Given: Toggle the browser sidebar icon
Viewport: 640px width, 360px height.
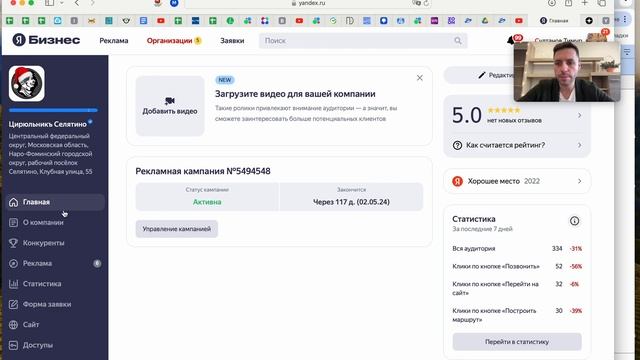Looking at the screenshot, I should tap(49, 3).
